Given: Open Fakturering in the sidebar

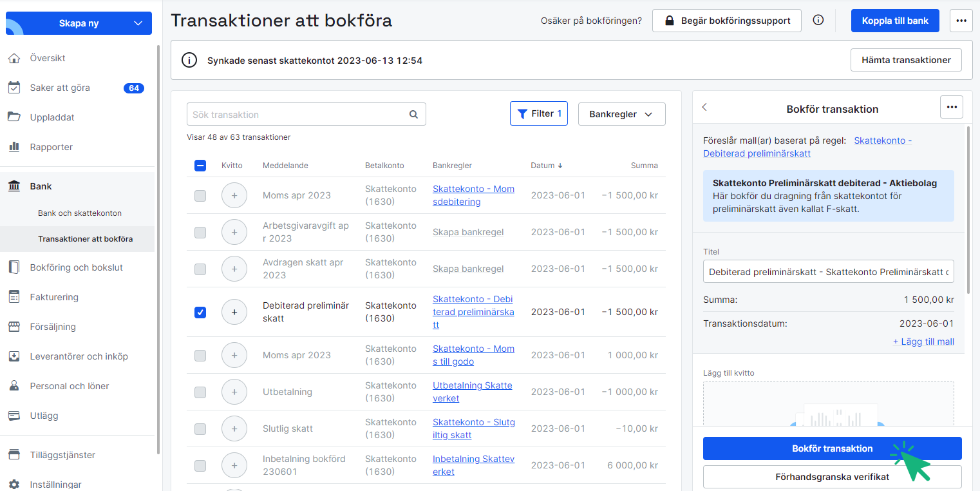Looking at the screenshot, I should point(54,297).
